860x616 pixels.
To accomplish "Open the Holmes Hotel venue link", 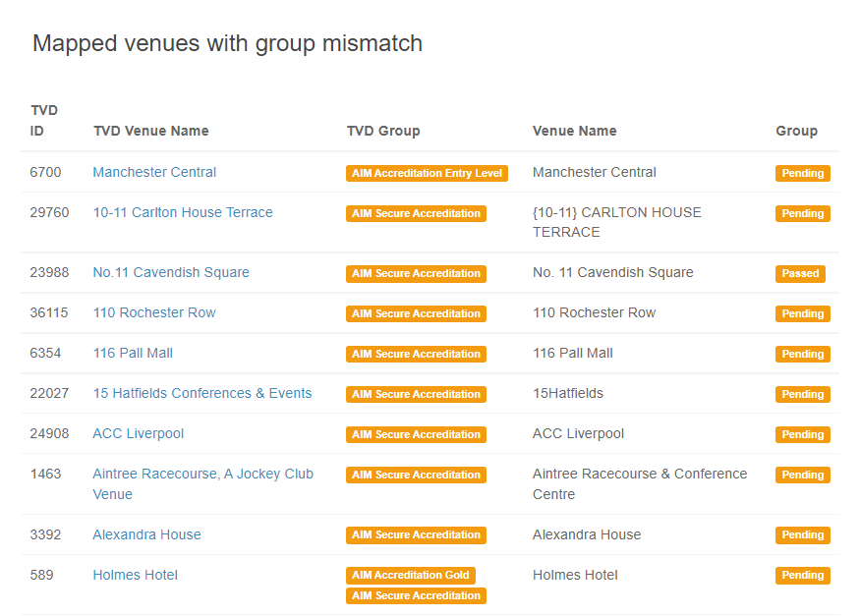I will click(x=135, y=575).
